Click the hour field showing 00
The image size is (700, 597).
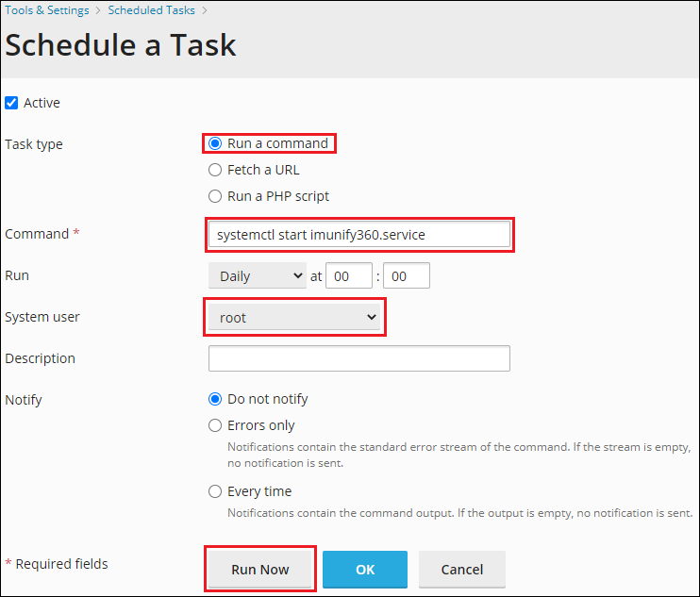[x=349, y=275]
